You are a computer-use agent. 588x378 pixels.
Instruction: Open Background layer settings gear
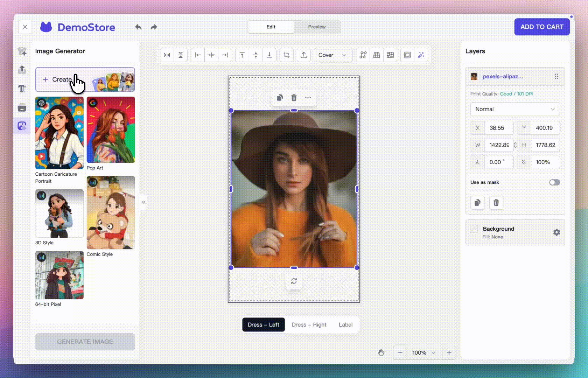pyautogui.click(x=556, y=232)
